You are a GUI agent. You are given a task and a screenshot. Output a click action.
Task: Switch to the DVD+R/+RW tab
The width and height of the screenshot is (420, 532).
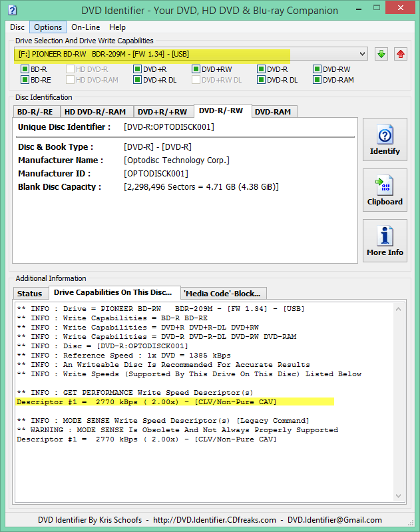tap(162, 112)
